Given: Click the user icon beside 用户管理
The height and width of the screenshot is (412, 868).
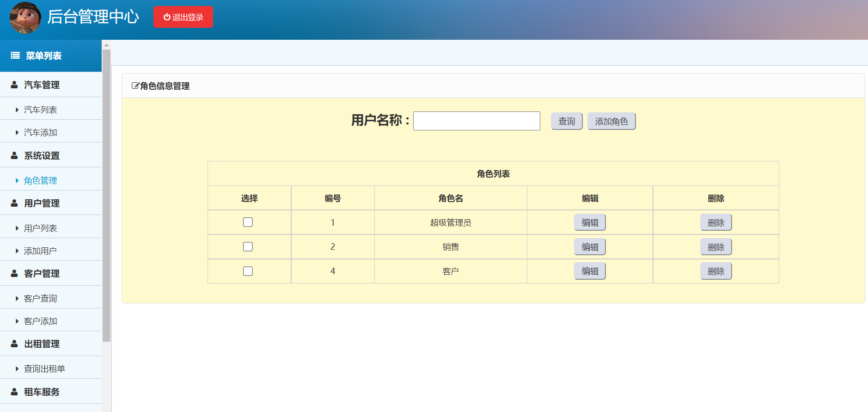Looking at the screenshot, I should tap(14, 203).
